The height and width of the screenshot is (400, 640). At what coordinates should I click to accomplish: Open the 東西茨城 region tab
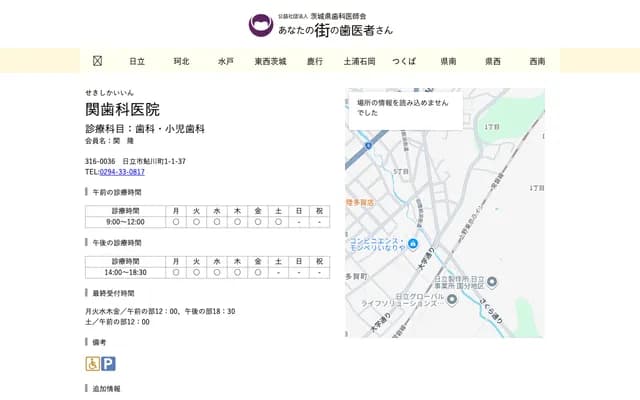(270, 61)
